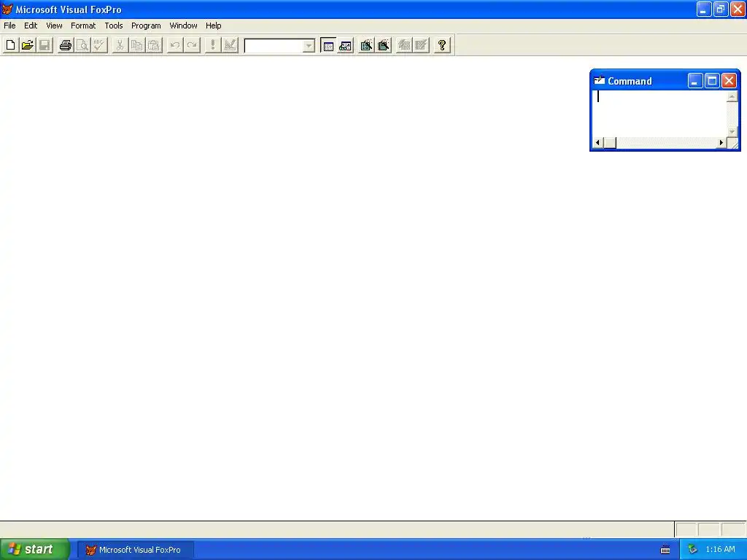Screen dimensions: 747x560
Task: Open the Edit menu
Action: pos(31,26)
